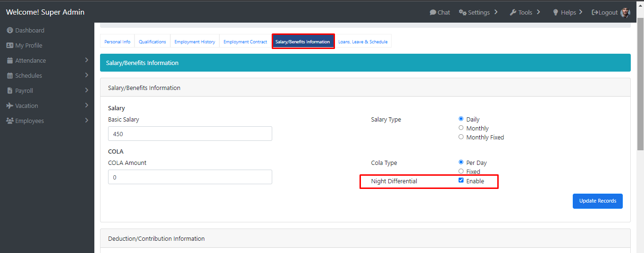
Task: Select the Monthly salary type
Action: point(461,128)
